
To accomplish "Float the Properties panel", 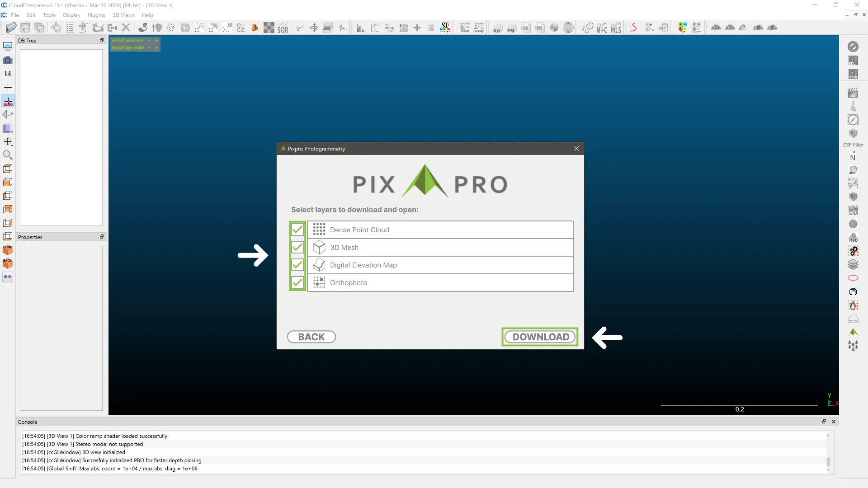I will click(x=102, y=237).
